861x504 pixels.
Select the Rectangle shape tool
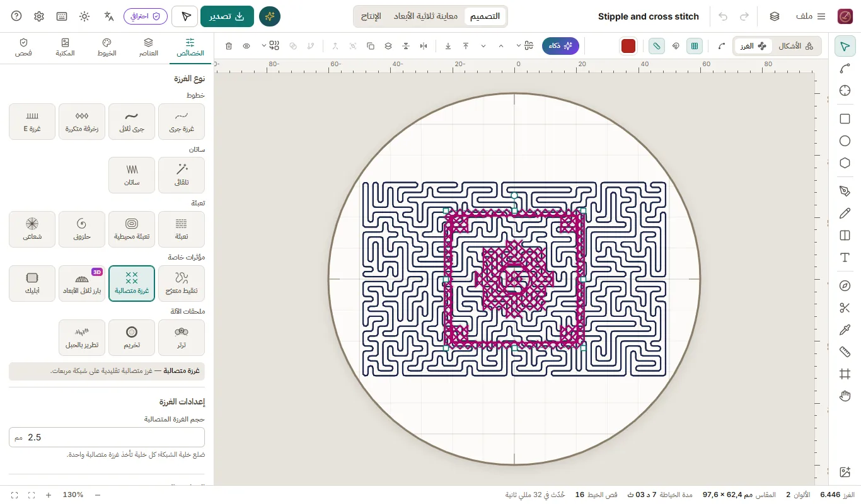[x=845, y=118]
